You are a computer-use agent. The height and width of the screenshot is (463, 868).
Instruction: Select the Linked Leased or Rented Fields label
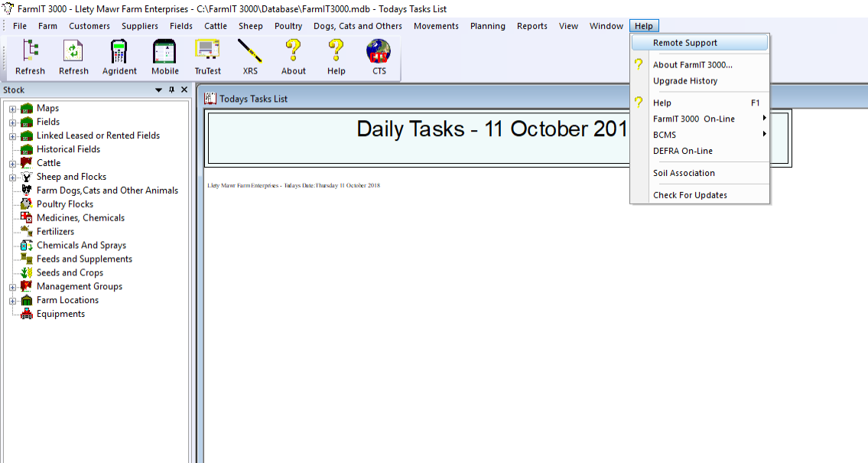click(98, 135)
